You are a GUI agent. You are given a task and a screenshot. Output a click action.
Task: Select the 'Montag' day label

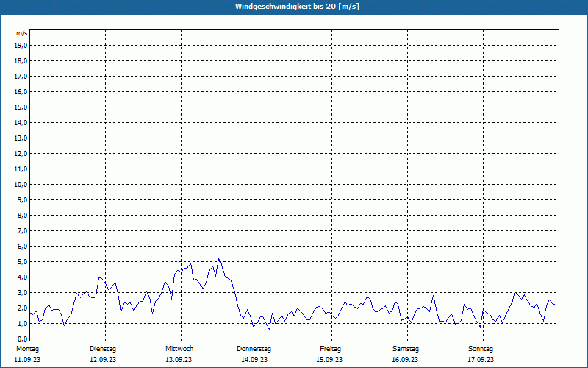pyautogui.click(x=27, y=349)
